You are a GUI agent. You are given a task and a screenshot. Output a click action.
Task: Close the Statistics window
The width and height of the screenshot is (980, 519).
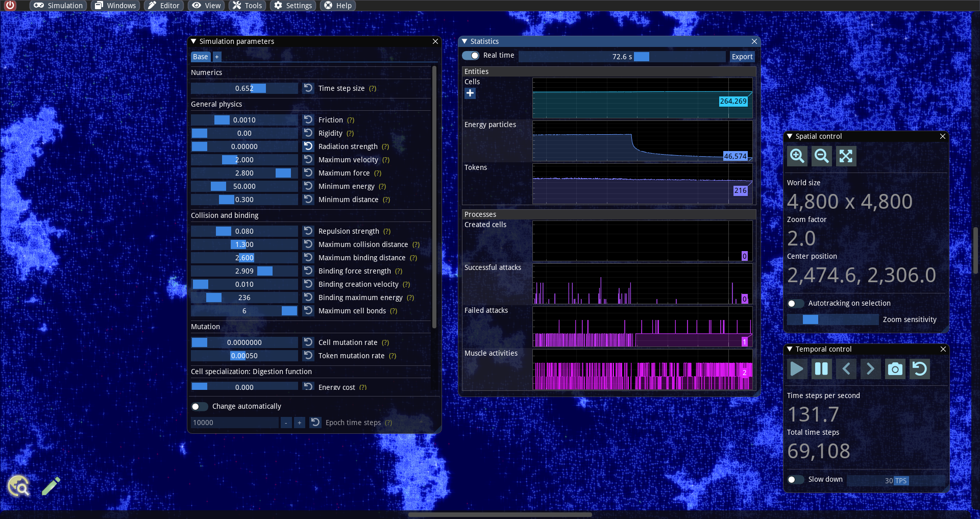(x=754, y=41)
